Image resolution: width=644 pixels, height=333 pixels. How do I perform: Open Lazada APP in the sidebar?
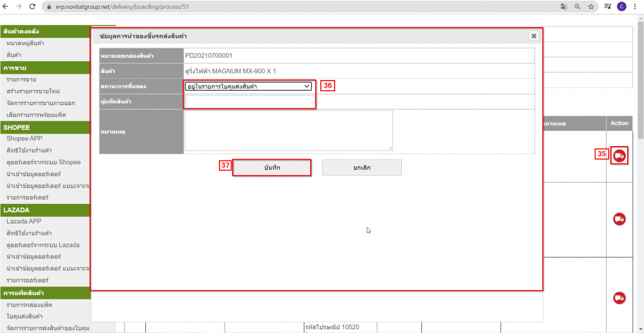tap(25, 222)
